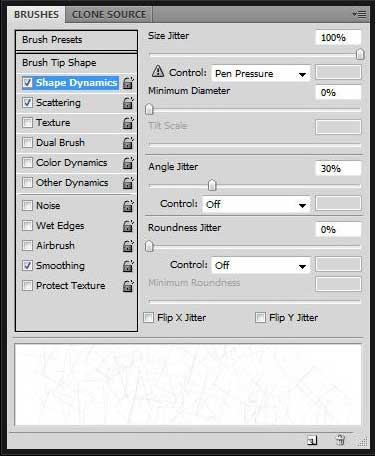Switch to the Clone Source tab
Viewport: 375px width, 456px height.
click(109, 14)
